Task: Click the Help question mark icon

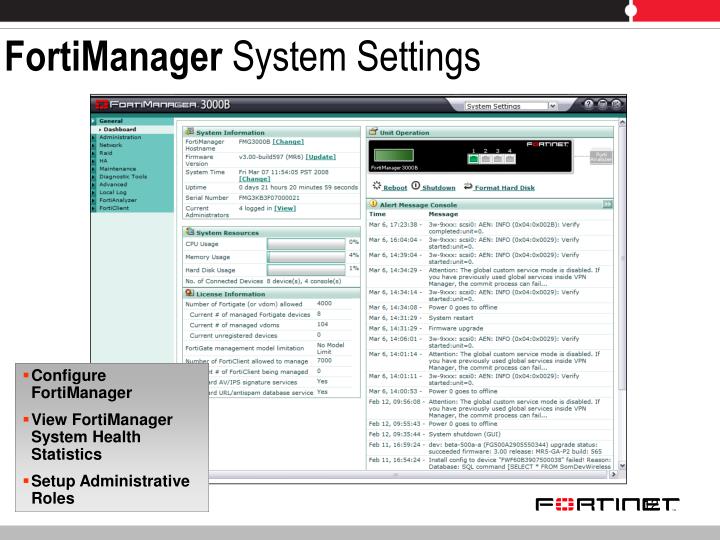Action: [588, 104]
